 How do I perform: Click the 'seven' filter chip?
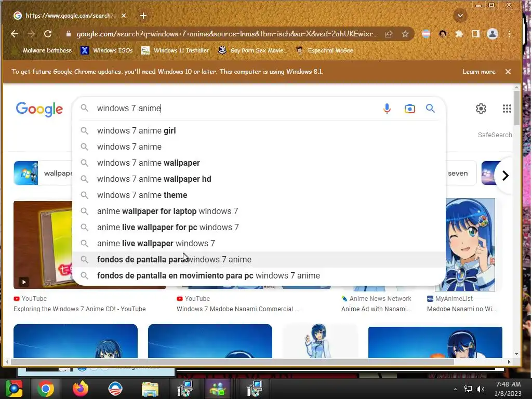click(461, 173)
